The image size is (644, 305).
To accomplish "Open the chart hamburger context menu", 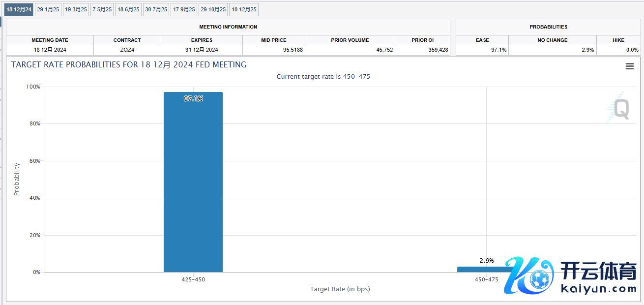I will (x=629, y=66).
